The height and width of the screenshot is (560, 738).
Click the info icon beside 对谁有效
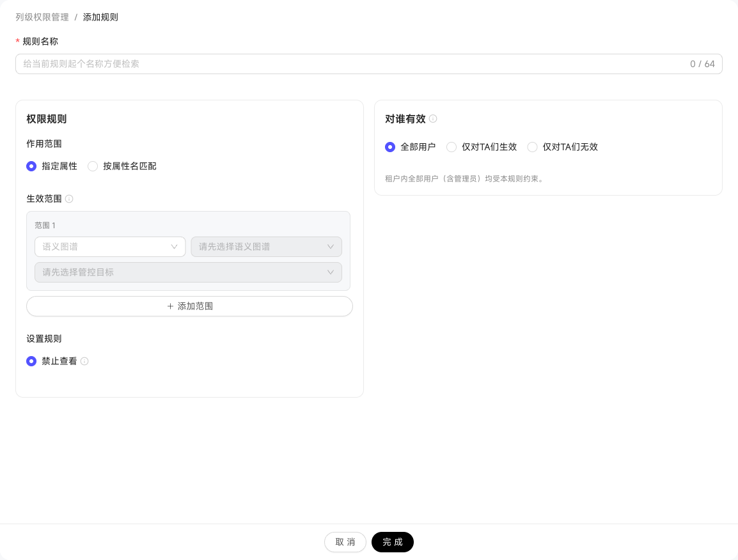(x=433, y=119)
